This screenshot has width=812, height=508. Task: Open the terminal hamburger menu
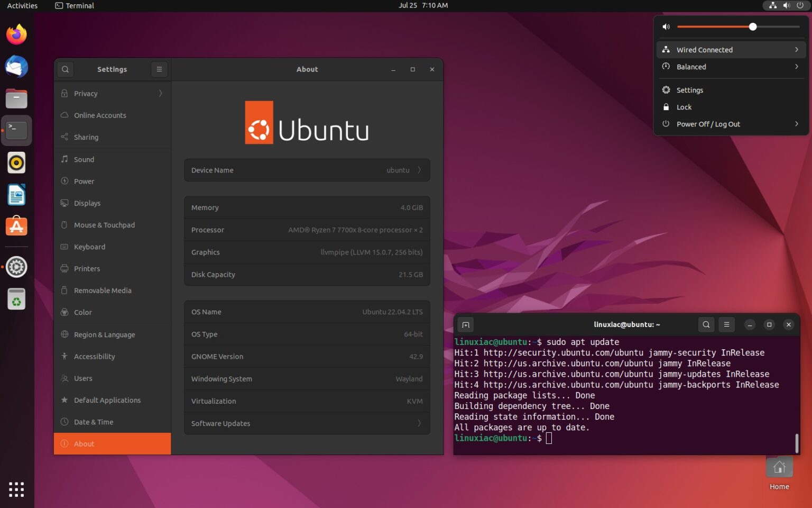(x=727, y=324)
